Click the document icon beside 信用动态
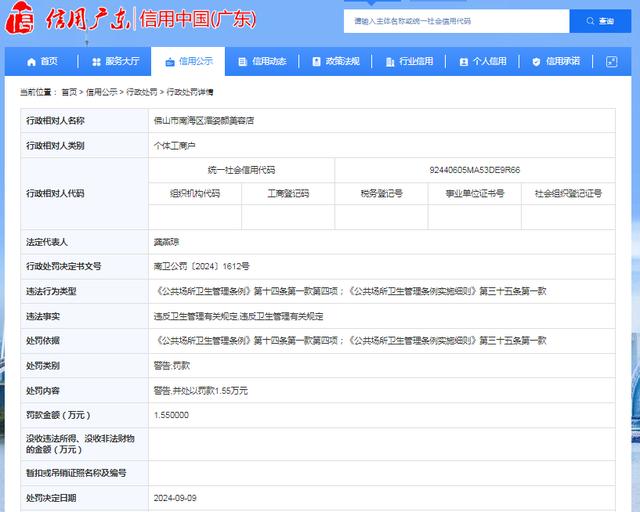Screen dimensions: 640x512 (243, 62)
